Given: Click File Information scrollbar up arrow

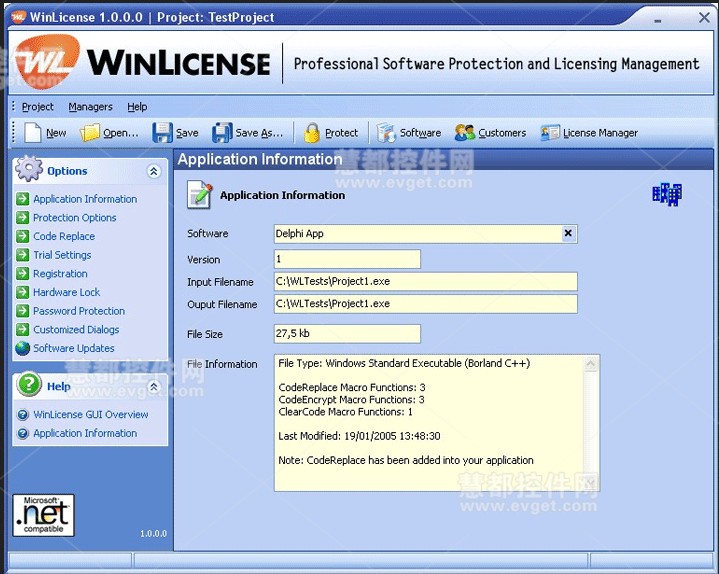Looking at the screenshot, I should (591, 364).
